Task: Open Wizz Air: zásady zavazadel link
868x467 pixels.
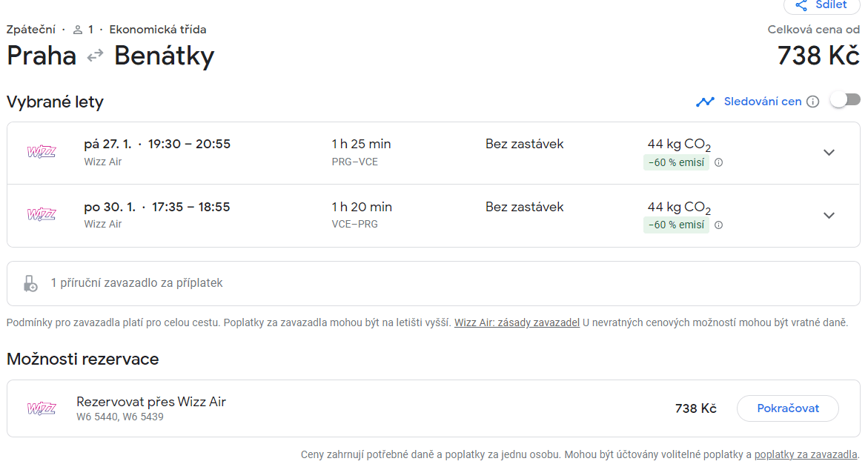Action: [x=517, y=322]
